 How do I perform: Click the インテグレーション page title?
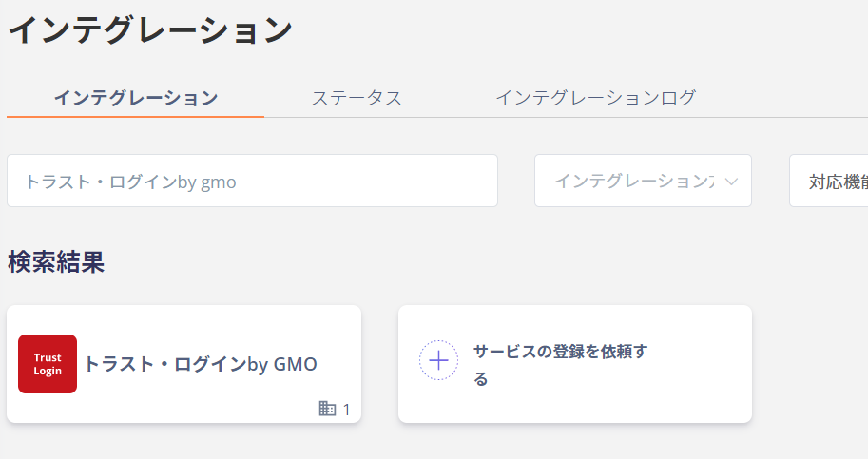coord(150,29)
